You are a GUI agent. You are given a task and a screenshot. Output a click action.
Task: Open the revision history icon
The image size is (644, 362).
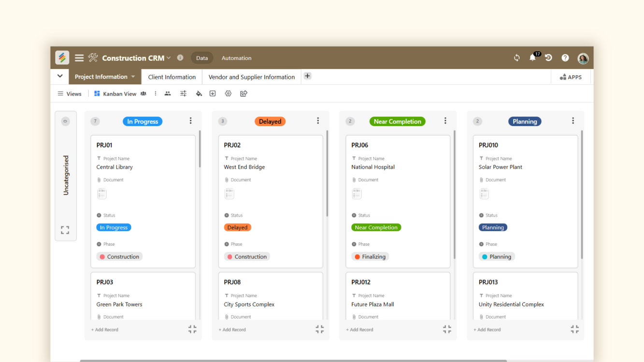pyautogui.click(x=548, y=58)
